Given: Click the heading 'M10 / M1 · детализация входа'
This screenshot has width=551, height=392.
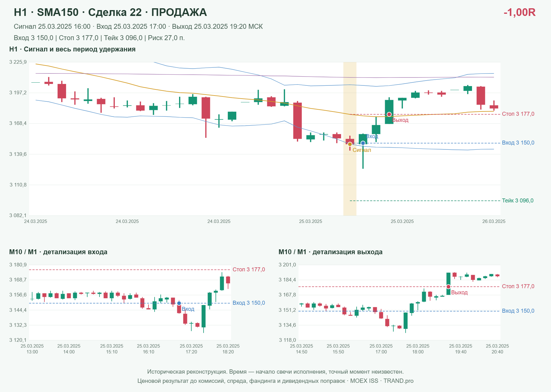Looking at the screenshot, I should [58, 252].
